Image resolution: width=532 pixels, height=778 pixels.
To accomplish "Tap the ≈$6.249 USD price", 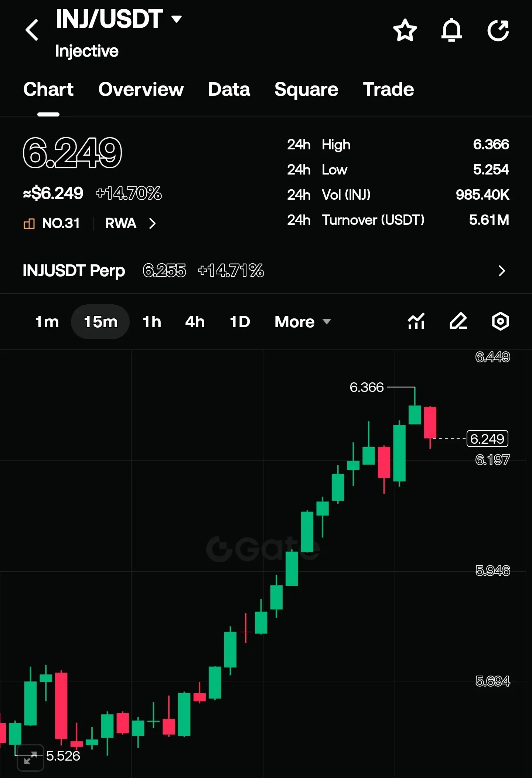I will click(x=53, y=193).
